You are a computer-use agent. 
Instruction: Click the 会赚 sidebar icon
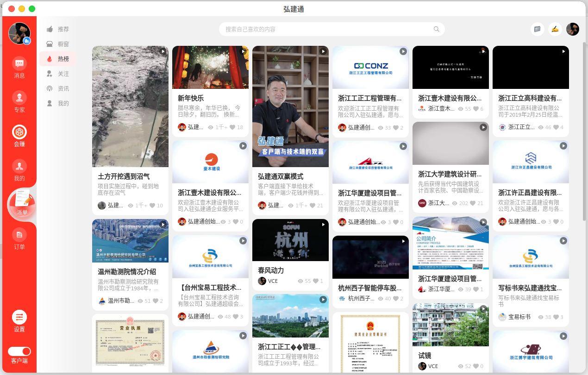[19, 132]
